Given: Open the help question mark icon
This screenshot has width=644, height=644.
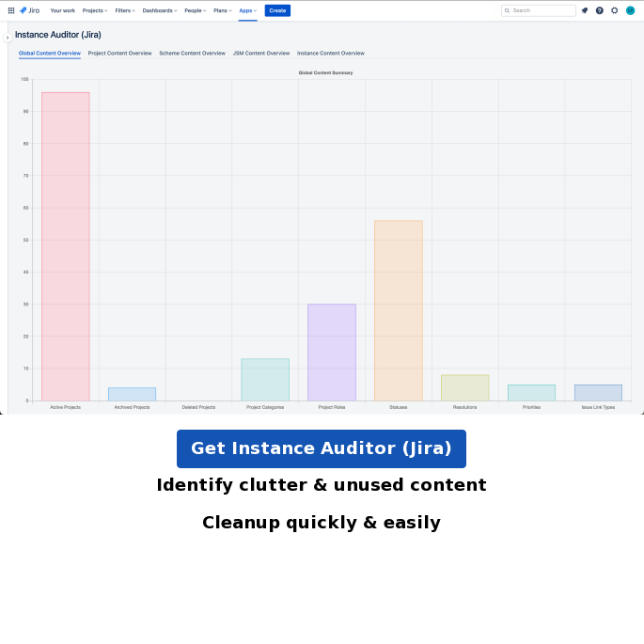Looking at the screenshot, I should tap(600, 10).
